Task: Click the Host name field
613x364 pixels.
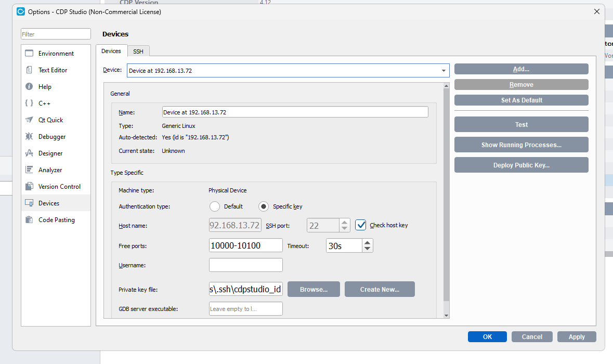Action: 236,225
